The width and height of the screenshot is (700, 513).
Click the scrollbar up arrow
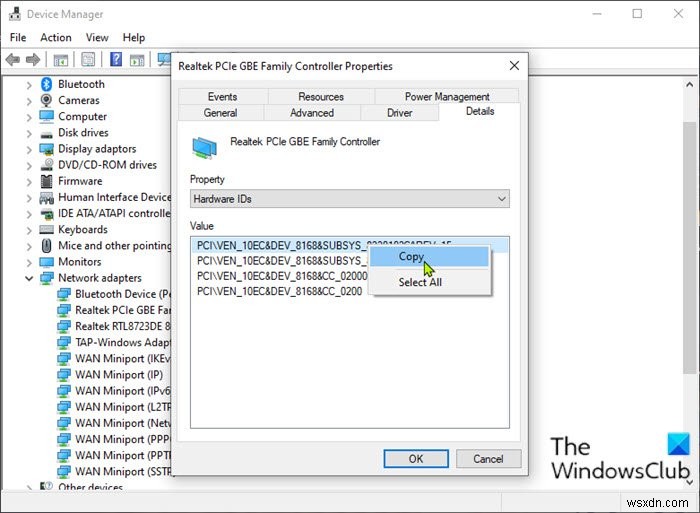pyautogui.click(x=689, y=84)
